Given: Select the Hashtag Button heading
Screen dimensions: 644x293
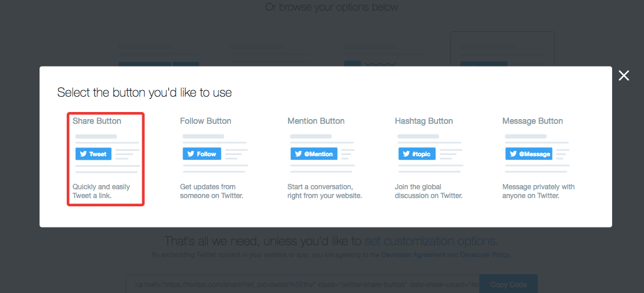Looking at the screenshot, I should tap(424, 121).
